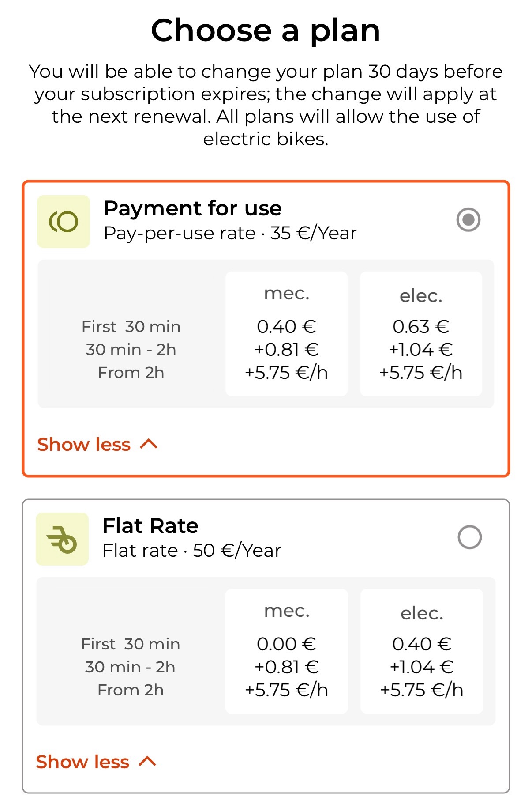Click Show less under Payment for use
Viewport: 532px width, 808px height.
tap(84, 444)
